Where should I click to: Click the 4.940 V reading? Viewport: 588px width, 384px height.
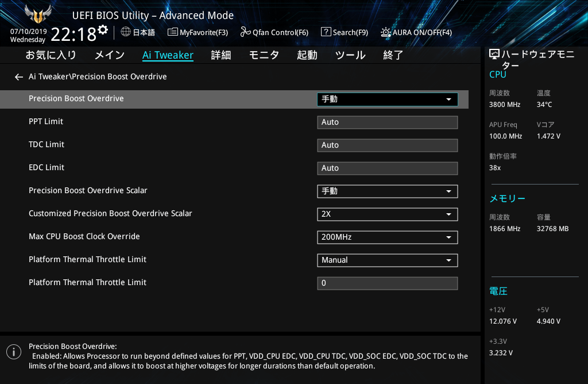coord(548,321)
